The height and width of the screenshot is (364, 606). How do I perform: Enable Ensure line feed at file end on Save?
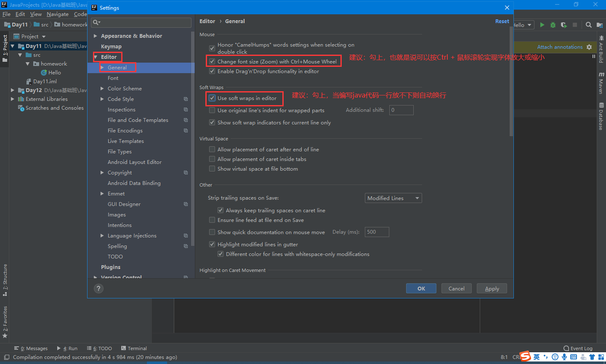[212, 220]
